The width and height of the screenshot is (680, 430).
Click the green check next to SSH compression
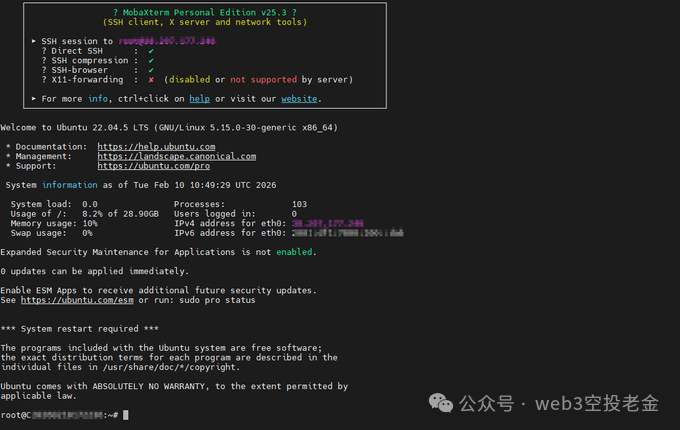pyautogui.click(x=151, y=61)
